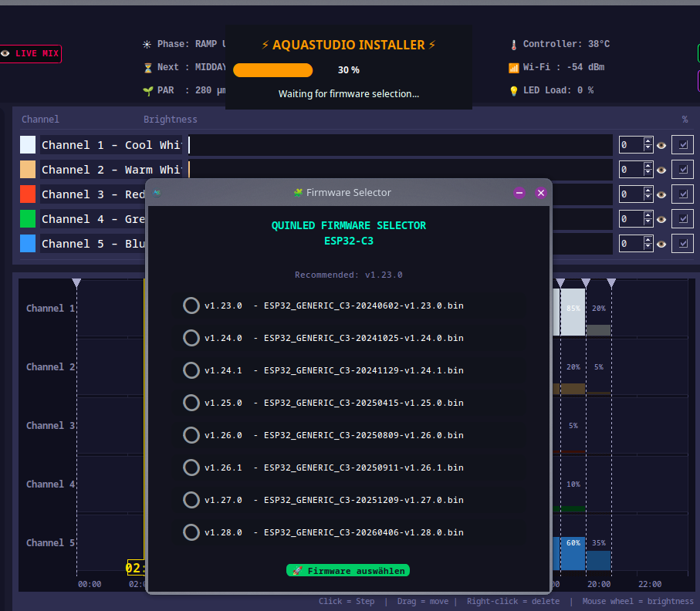
Task: Click Channel 1 percent spinbox stepper arrows
Action: click(x=648, y=144)
